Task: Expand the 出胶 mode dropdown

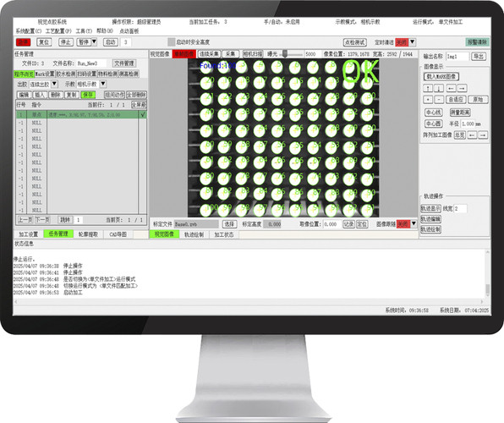Action: [54, 85]
